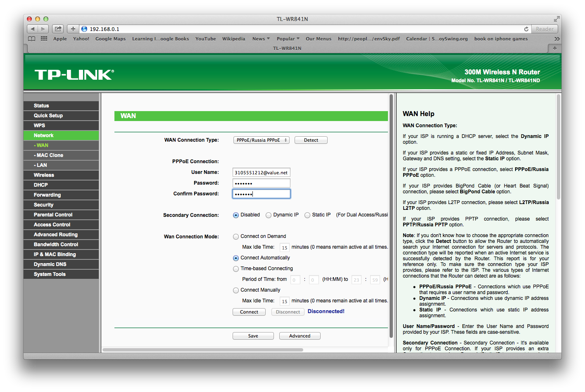Open Quick Setup menu page

coord(61,116)
